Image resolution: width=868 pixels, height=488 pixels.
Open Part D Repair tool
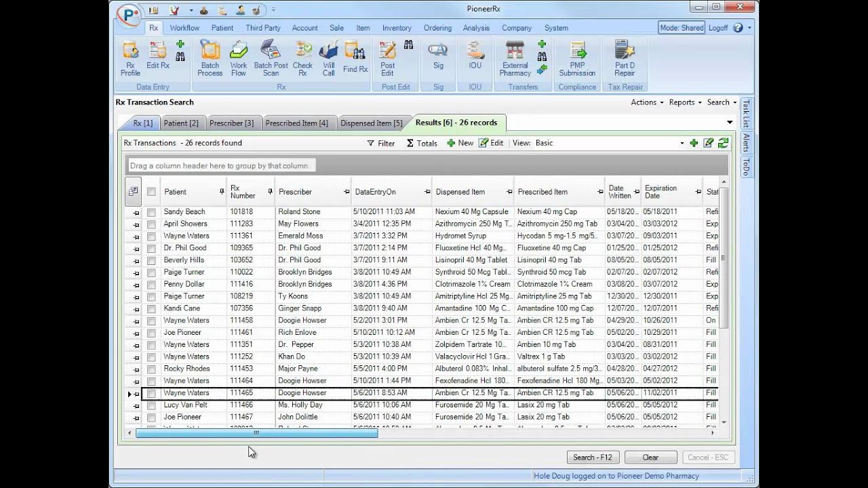[625, 59]
